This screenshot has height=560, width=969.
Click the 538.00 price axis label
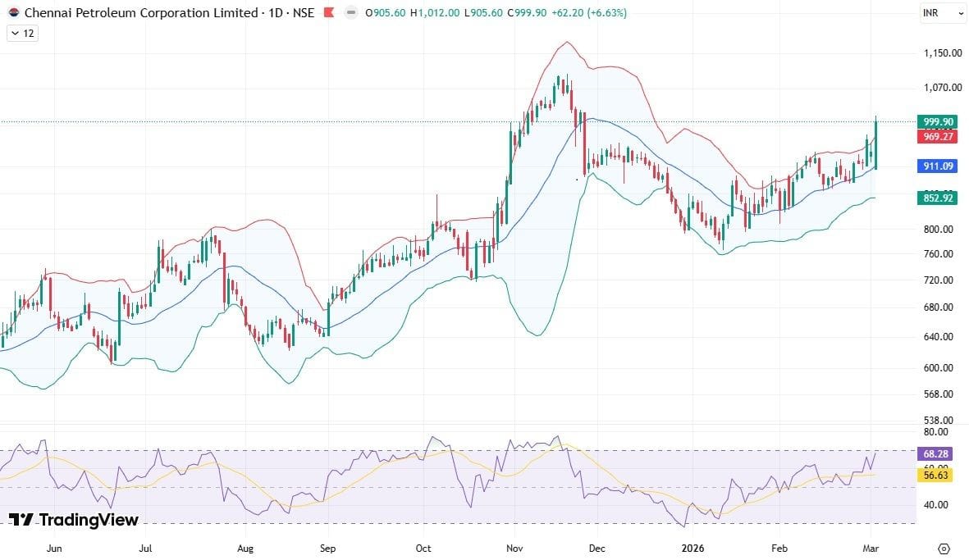pos(938,421)
